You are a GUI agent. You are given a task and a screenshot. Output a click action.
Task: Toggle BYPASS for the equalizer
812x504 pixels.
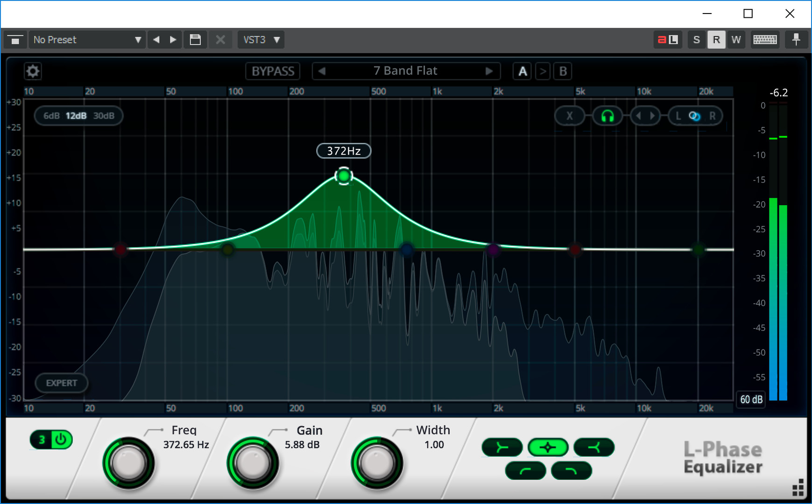(273, 70)
